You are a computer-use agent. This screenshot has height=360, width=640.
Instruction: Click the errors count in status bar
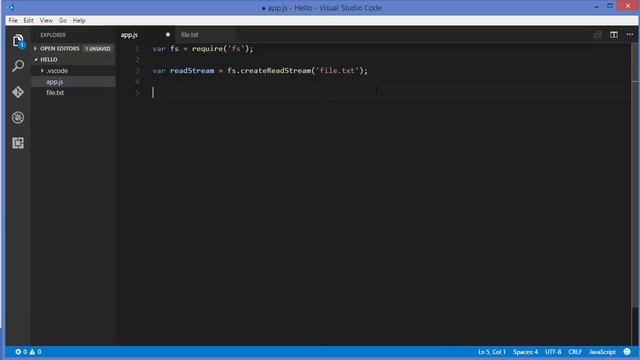pos(21,352)
